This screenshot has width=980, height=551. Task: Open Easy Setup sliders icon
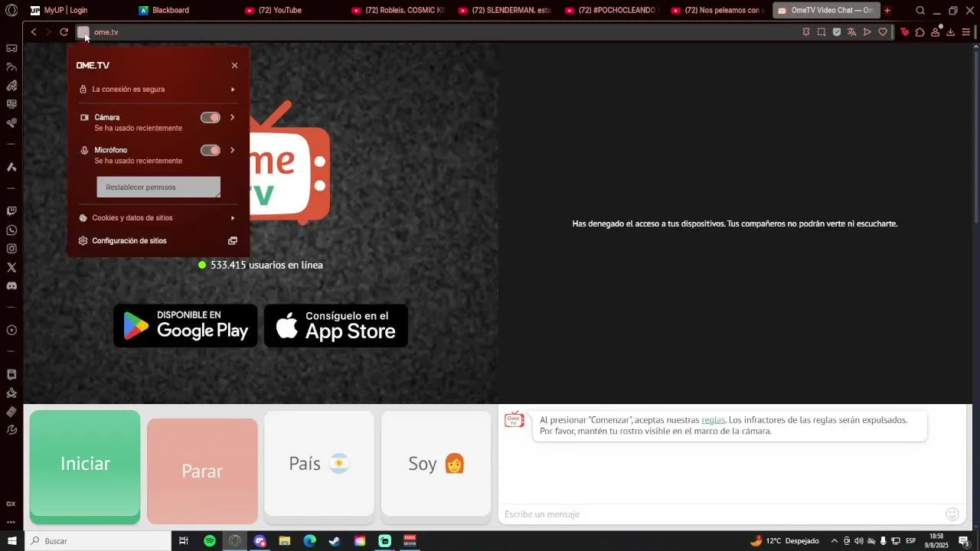coord(966,32)
